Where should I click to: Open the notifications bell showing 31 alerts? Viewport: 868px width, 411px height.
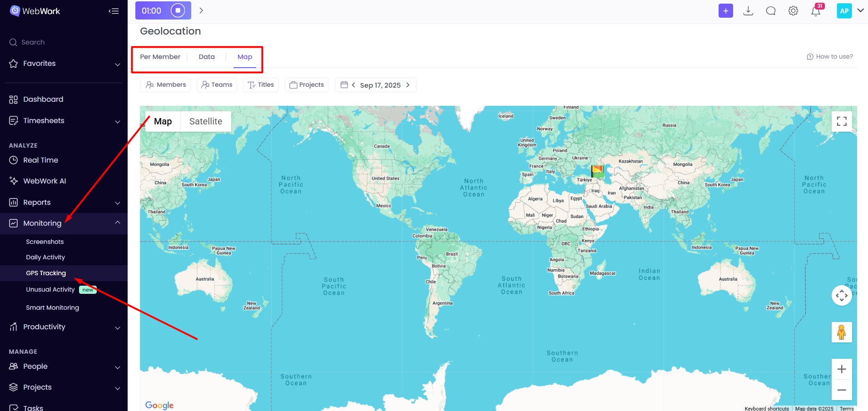click(x=815, y=10)
